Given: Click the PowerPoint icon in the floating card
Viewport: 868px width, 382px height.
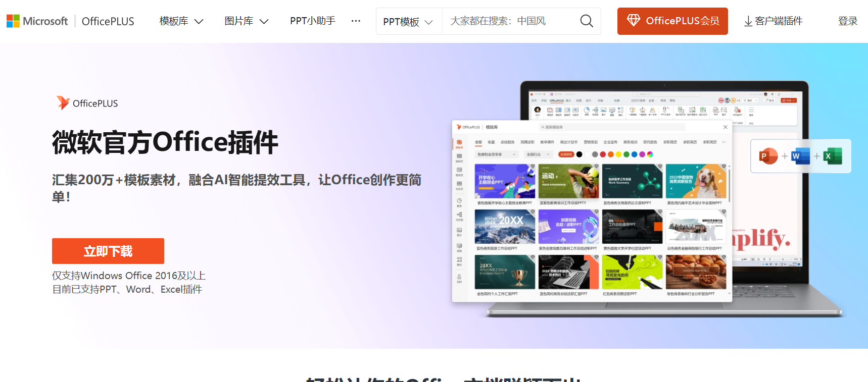Looking at the screenshot, I should tap(768, 156).
